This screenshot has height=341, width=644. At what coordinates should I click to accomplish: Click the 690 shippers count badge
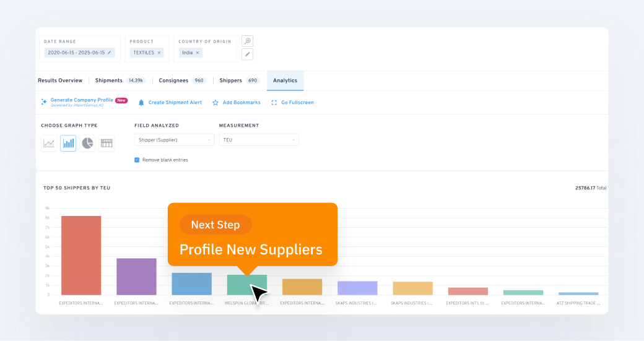point(253,80)
